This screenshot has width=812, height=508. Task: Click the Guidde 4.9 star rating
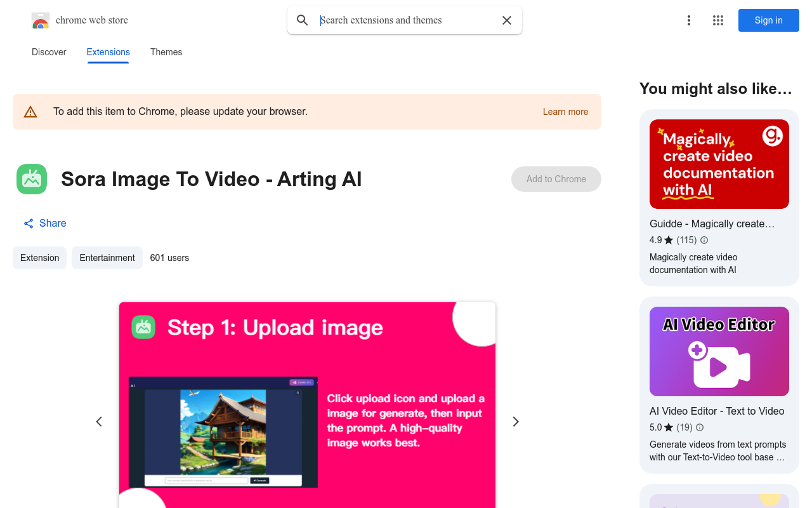point(661,240)
